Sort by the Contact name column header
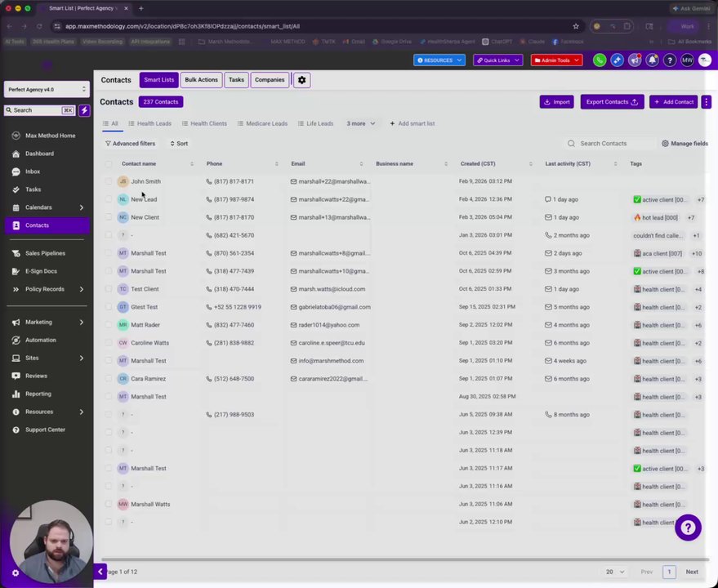718x588 pixels. [x=139, y=164]
